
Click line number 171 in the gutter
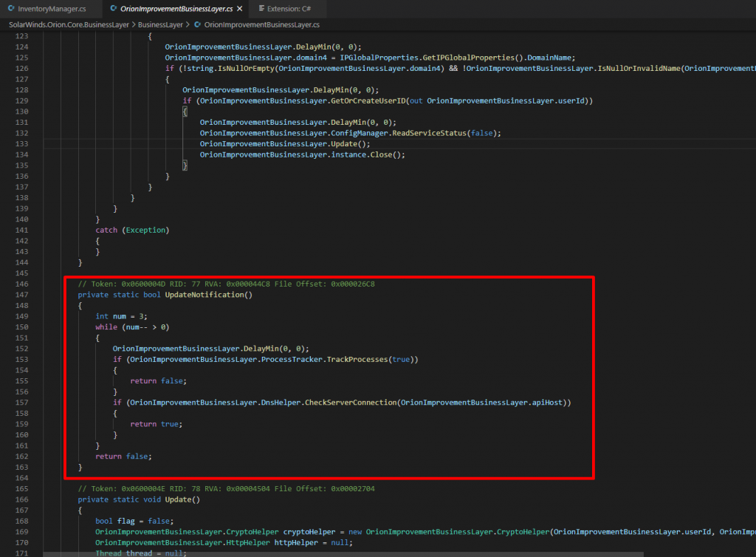pos(21,553)
